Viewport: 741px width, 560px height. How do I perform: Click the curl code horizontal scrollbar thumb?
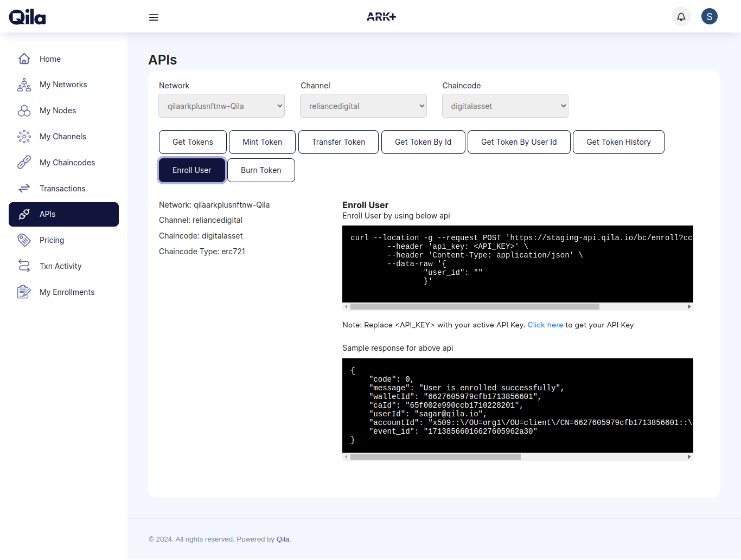point(475,307)
